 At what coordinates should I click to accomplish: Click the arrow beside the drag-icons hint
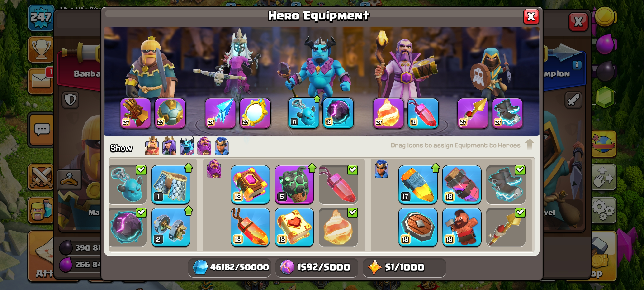[x=530, y=144]
